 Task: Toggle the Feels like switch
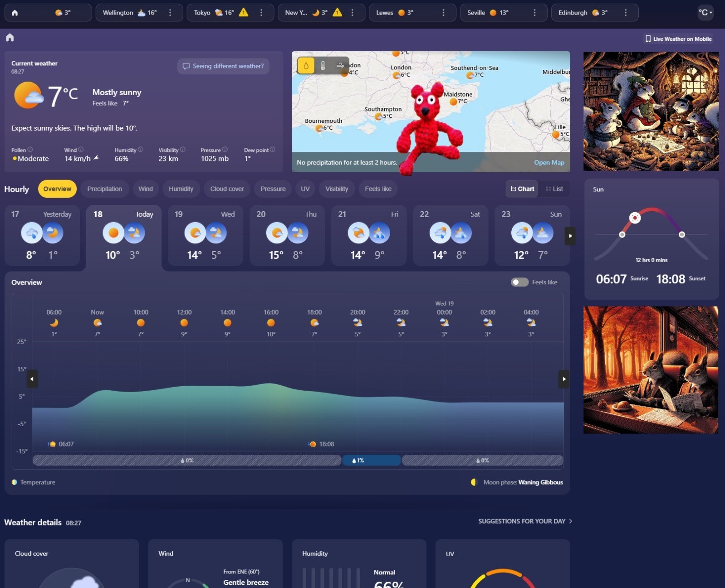[519, 282]
